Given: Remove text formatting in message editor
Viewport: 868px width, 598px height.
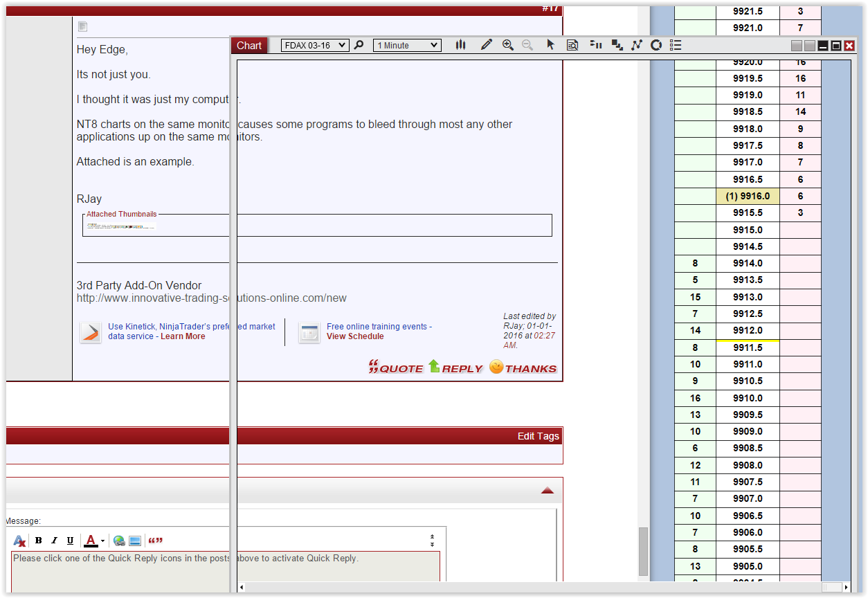Looking at the screenshot, I should (19, 541).
